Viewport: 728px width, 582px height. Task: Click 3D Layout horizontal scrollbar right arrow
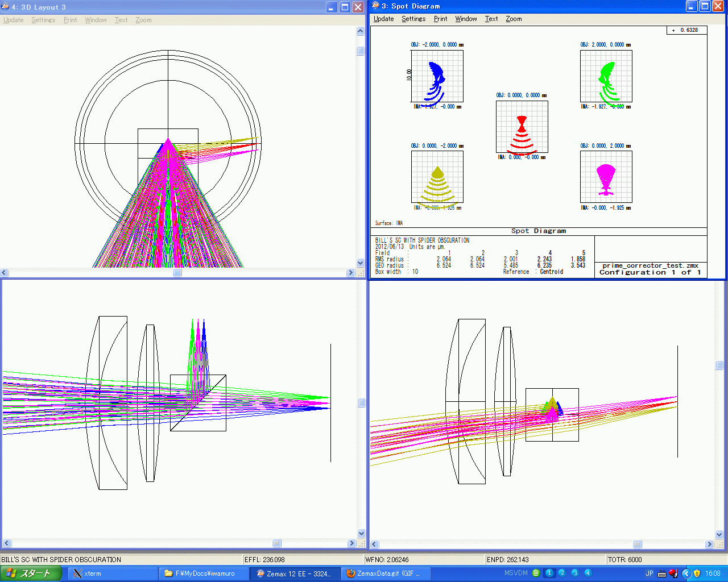350,273
